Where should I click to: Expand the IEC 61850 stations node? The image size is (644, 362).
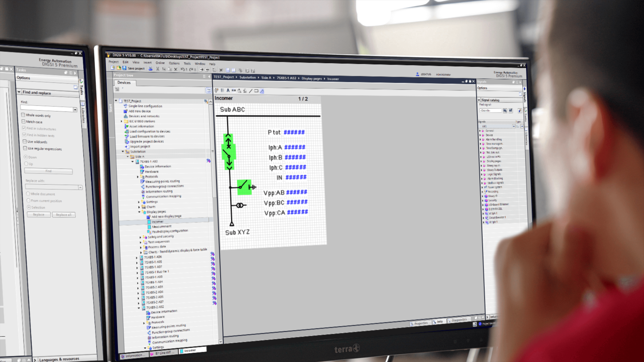(x=122, y=121)
